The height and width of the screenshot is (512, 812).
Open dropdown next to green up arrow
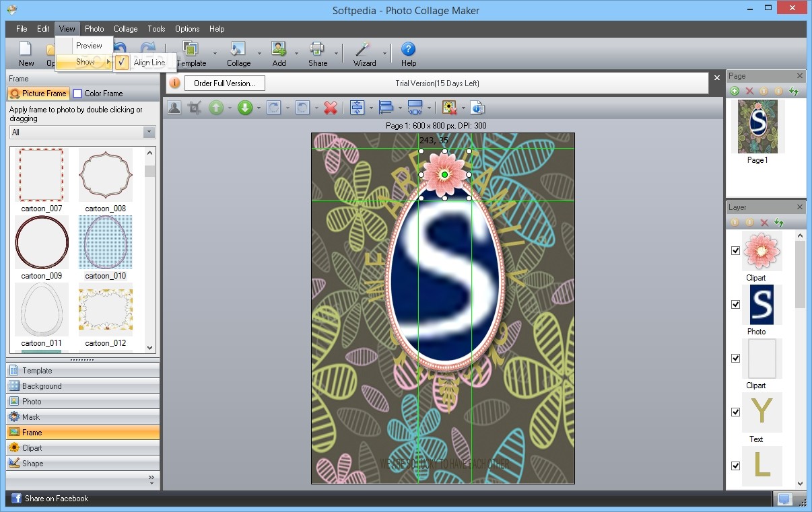(x=230, y=108)
